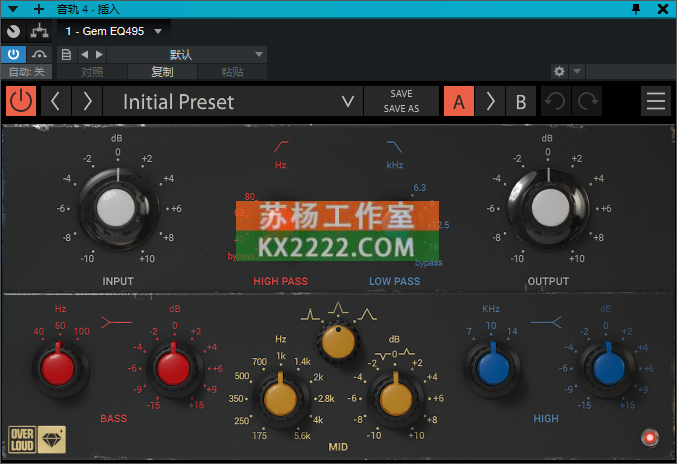Image resolution: width=677 pixels, height=464 pixels.
Task: Click the Gem diamond logo icon
Action: tap(52, 439)
